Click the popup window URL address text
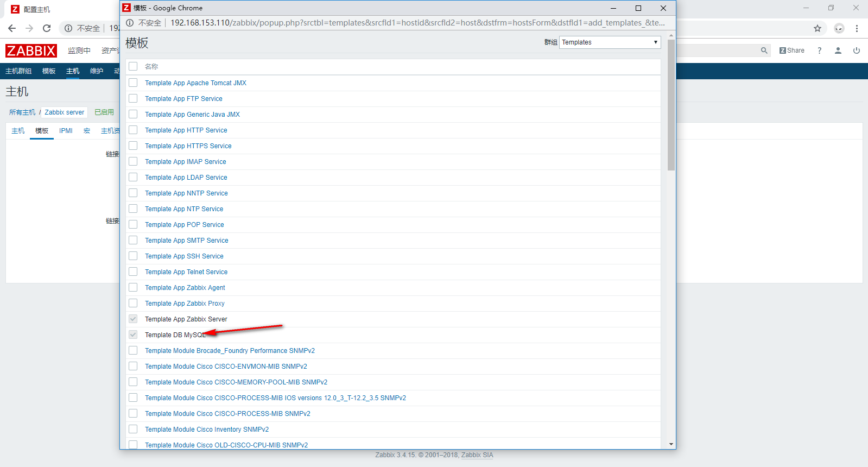The image size is (868, 467). click(x=417, y=23)
